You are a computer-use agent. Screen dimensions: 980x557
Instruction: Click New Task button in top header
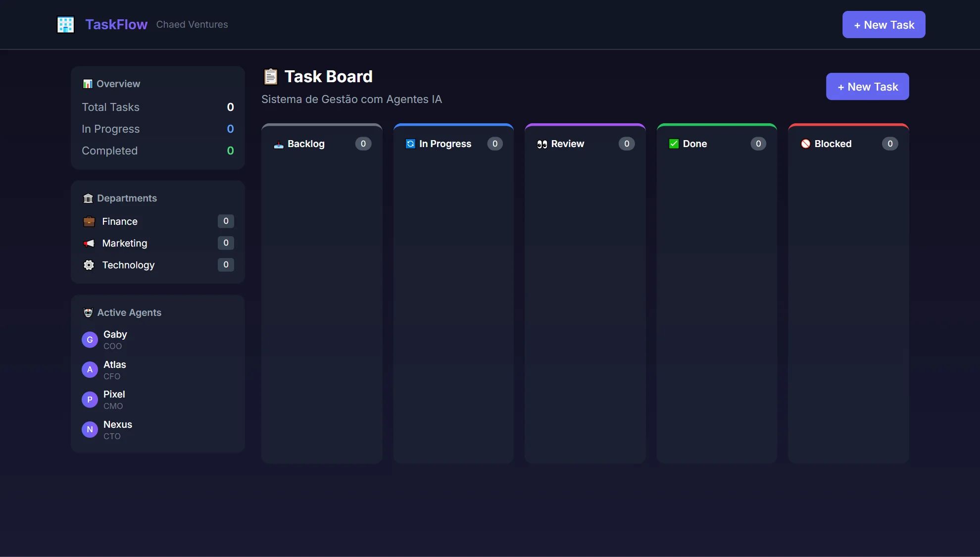pyautogui.click(x=884, y=25)
